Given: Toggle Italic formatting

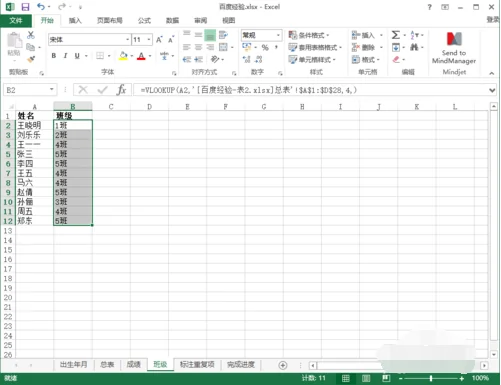Looking at the screenshot, I should coord(65,56).
